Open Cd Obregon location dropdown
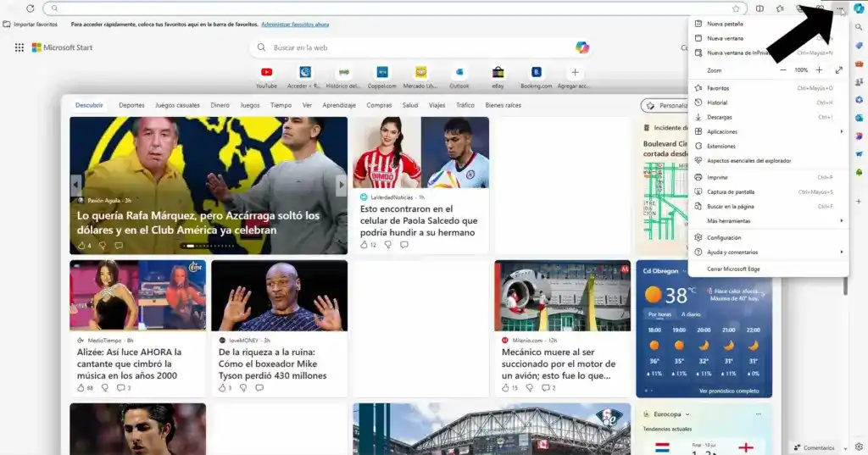The width and height of the screenshot is (868, 455). coord(684,271)
